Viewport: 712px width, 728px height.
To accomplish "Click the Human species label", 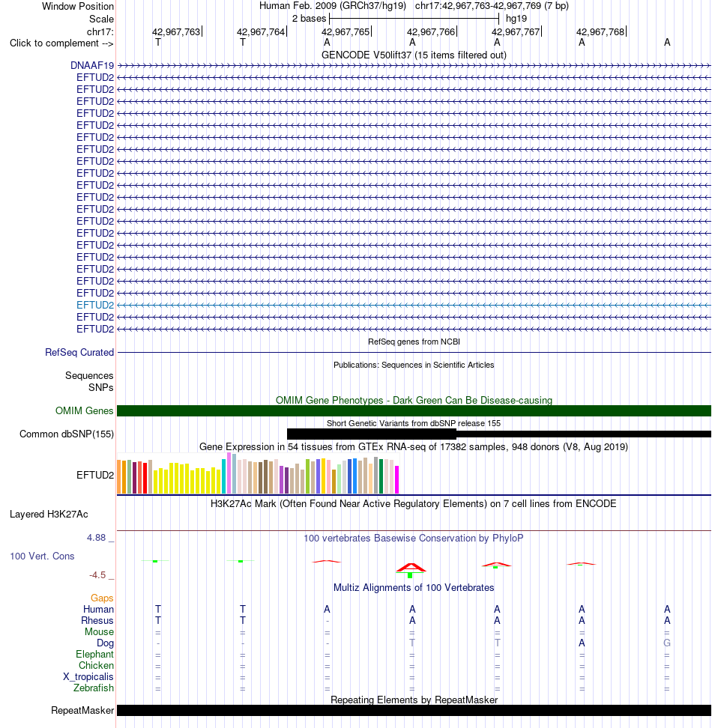I will coord(98,610).
